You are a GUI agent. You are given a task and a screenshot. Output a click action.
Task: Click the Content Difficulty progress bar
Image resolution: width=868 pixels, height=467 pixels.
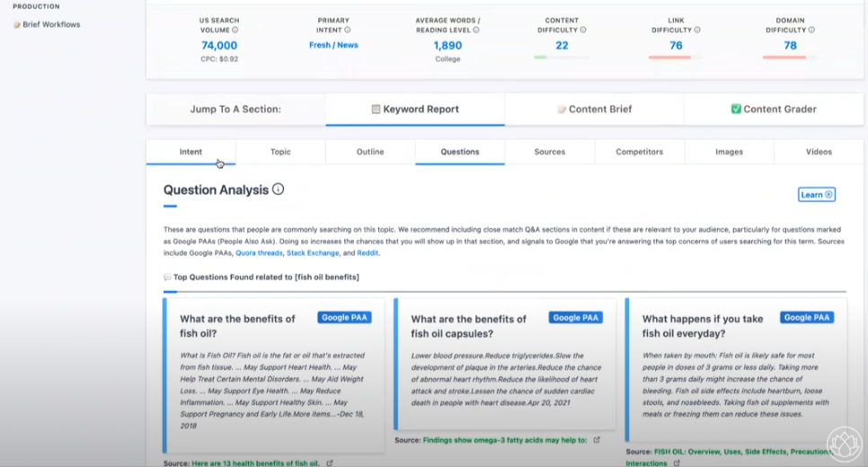[x=562, y=57]
